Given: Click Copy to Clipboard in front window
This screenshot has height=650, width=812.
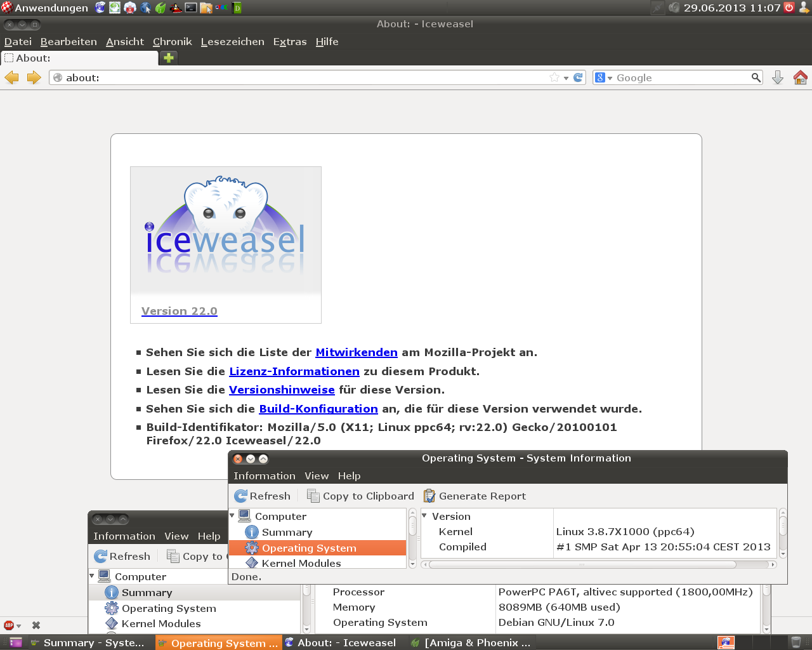Looking at the screenshot, I should 360,496.
